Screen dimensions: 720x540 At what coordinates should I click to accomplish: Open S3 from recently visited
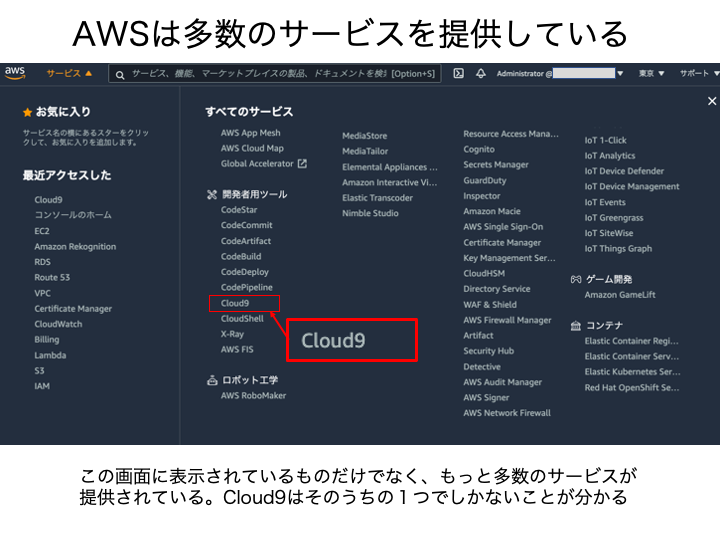(x=39, y=371)
